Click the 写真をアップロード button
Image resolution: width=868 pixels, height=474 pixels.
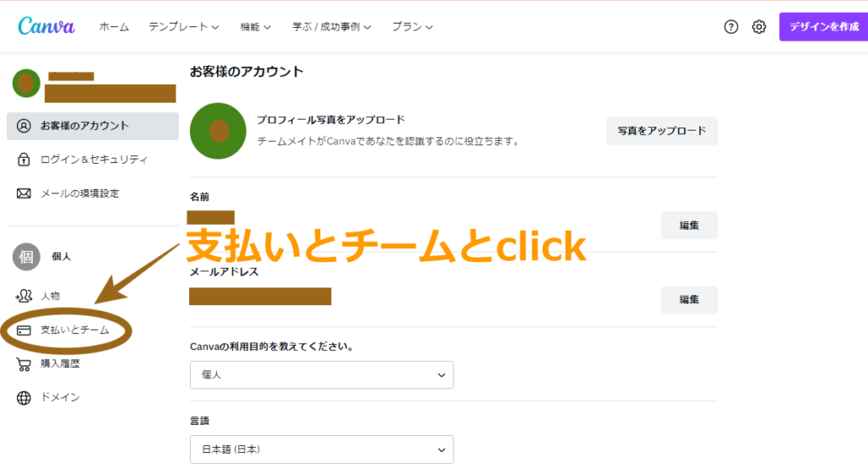click(661, 131)
